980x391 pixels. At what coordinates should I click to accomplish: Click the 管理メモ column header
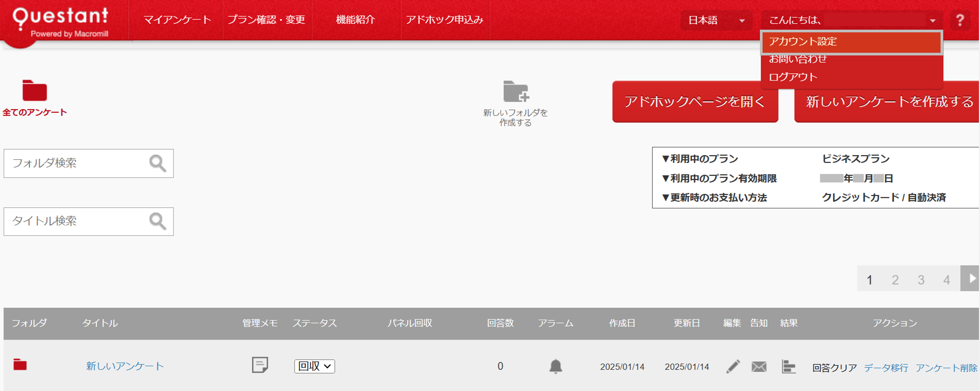point(260,323)
